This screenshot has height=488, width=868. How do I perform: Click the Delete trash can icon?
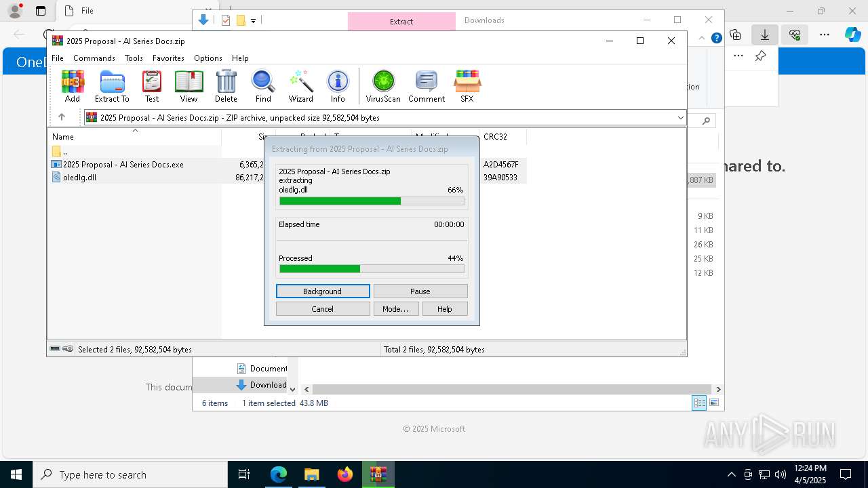pyautogui.click(x=226, y=86)
